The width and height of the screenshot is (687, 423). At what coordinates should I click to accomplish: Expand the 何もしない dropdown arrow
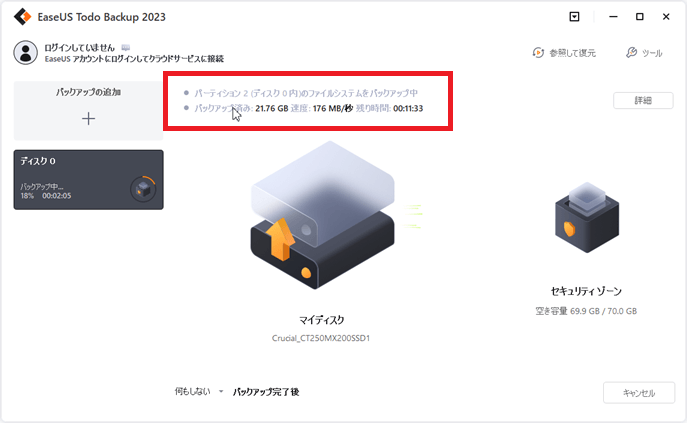click(221, 391)
